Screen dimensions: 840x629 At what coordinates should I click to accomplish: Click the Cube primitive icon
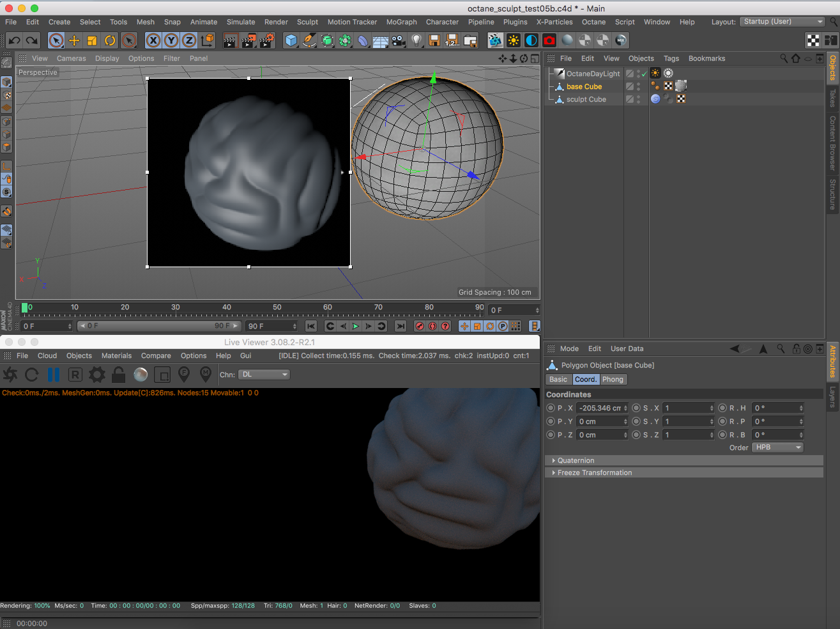tap(291, 41)
